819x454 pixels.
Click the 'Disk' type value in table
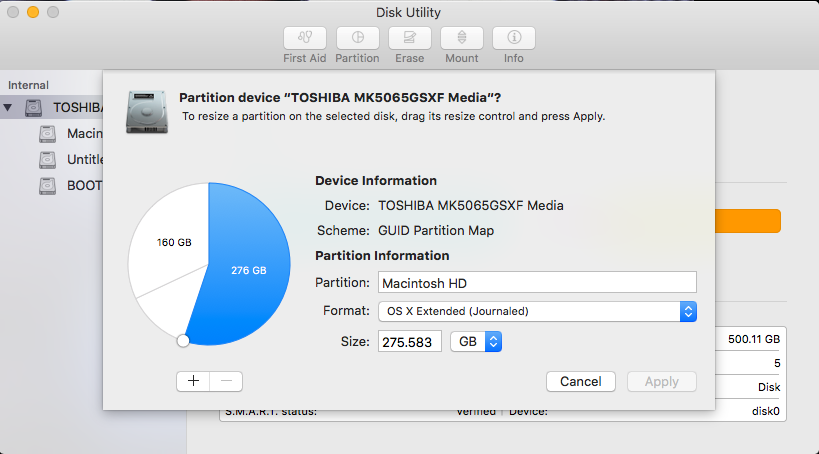coord(769,387)
